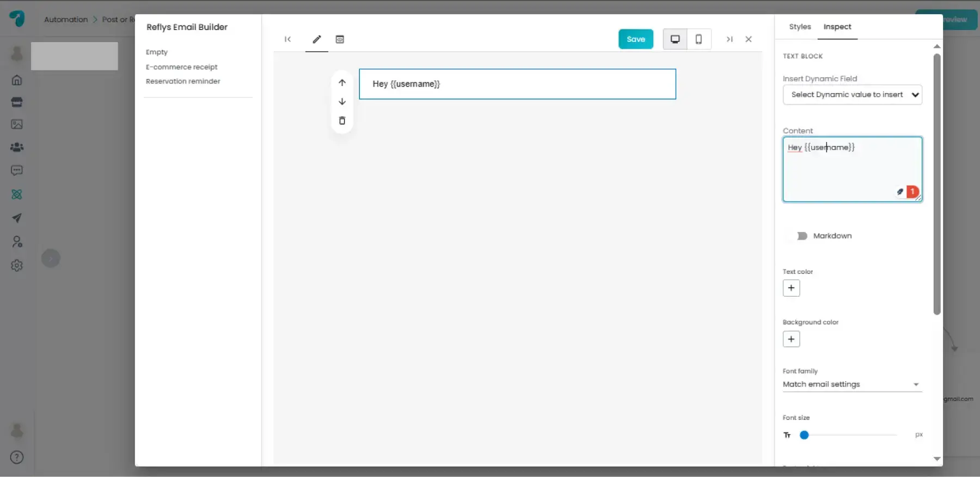Expand the Font family dropdown
The height and width of the screenshot is (477, 980).
pyautogui.click(x=852, y=384)
